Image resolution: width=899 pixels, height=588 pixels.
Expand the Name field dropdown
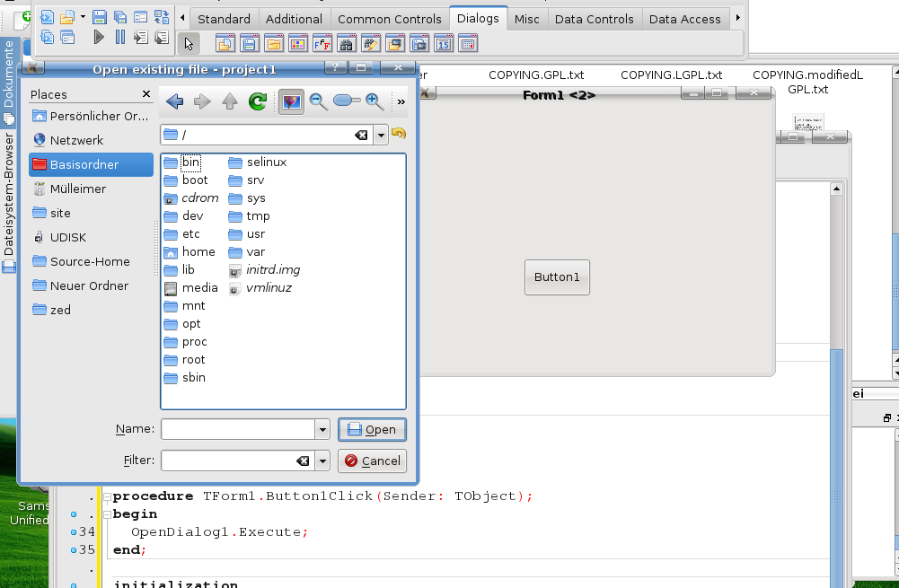(322, 430)
